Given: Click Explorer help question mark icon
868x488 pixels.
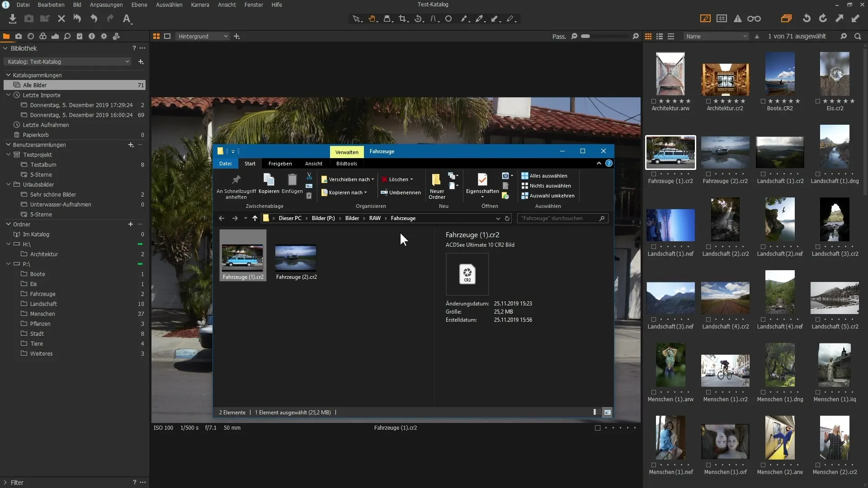Looking at the screenshot, I should [x=609, y=163].
